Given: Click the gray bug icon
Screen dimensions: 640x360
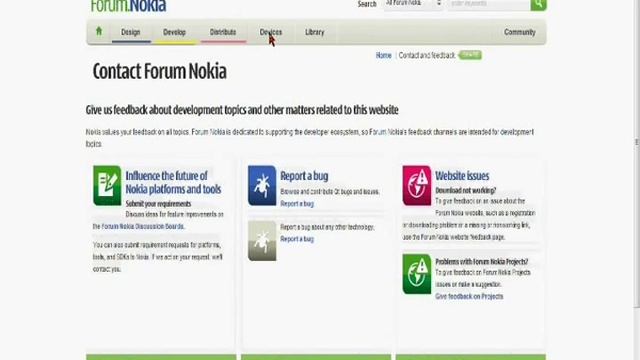Looking at the screenshot, I should point(262,241).
